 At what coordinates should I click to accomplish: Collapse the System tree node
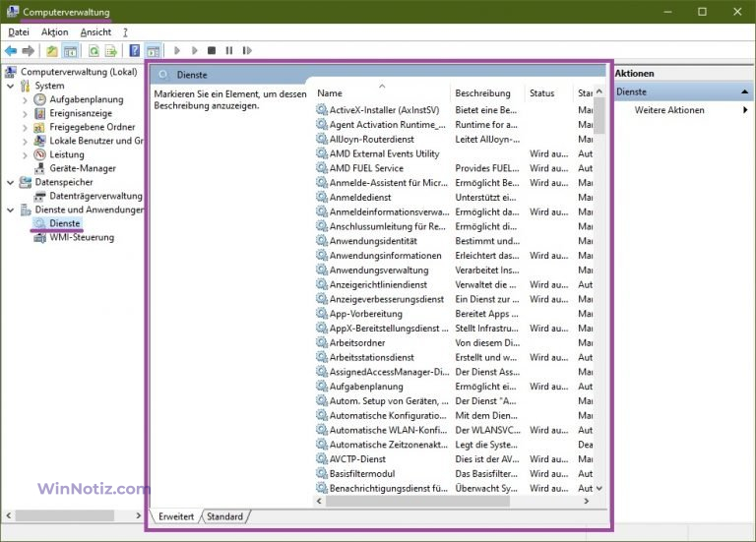coord(11,86)
